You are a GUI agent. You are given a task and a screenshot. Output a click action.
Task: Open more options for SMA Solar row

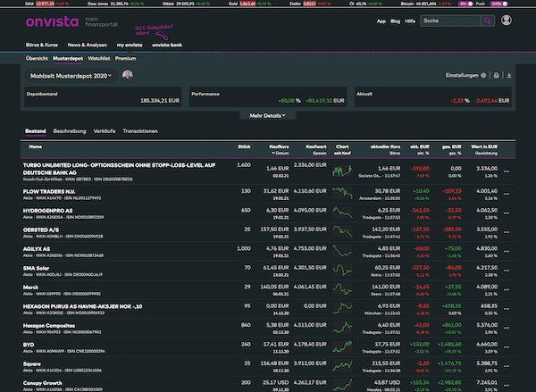(x=507, y=271)
